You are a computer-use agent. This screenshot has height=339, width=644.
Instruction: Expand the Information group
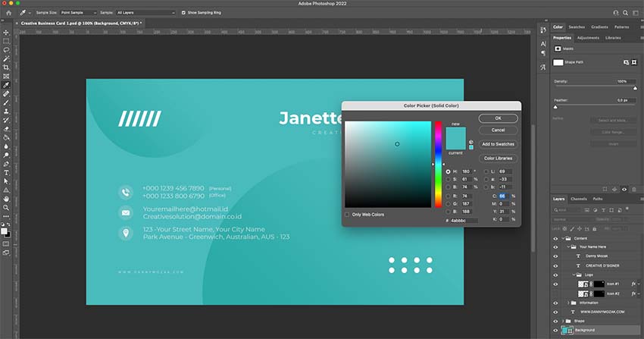(x=568, y=303)
